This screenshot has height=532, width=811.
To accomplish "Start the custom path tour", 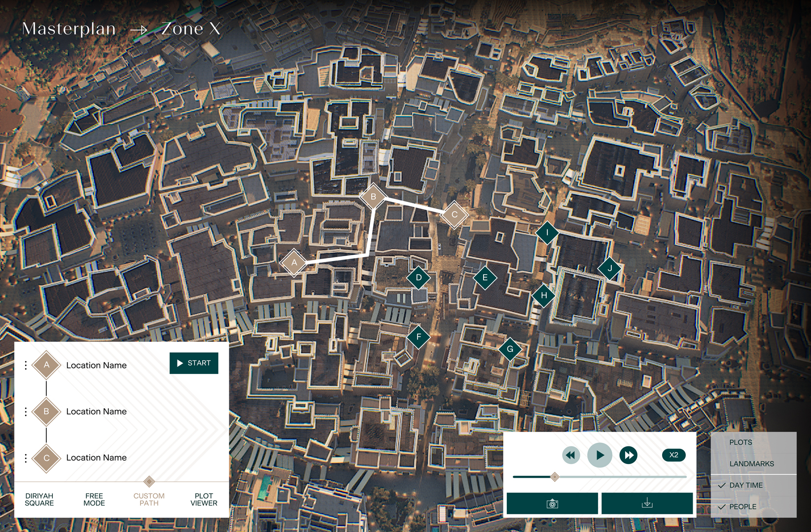I will click(x=194, y=363).
